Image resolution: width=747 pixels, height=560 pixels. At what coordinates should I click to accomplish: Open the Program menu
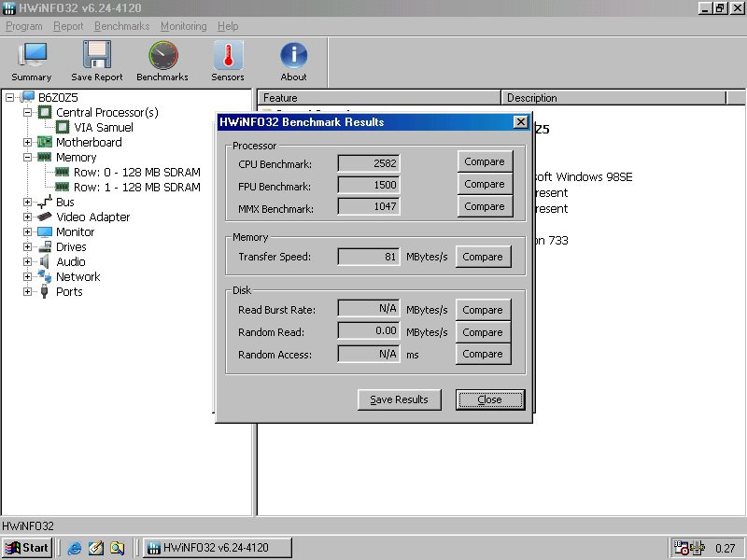24,26
